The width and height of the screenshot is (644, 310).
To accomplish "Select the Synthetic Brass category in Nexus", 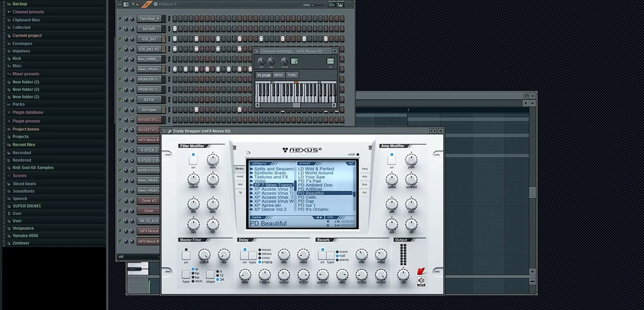I will point(270,173).
